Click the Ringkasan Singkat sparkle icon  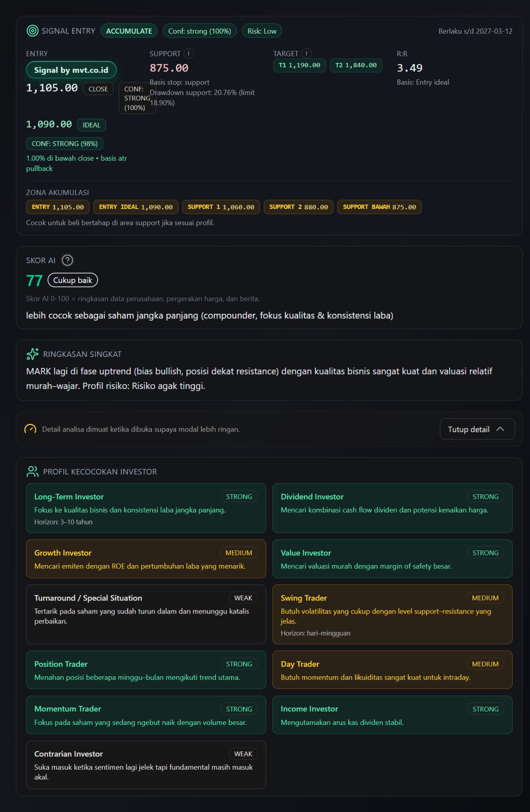(33, 354)
